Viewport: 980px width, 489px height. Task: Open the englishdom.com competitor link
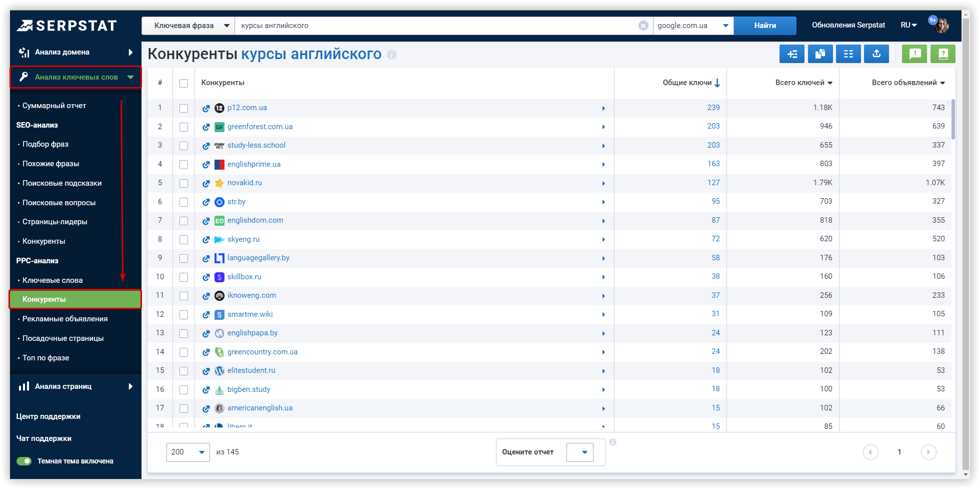pos(255,220)
